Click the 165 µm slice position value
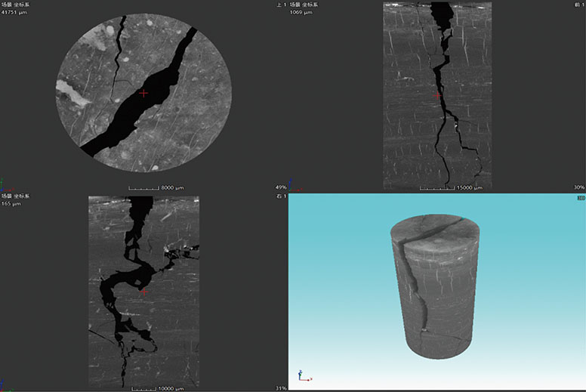 click(x=11, y=204)
